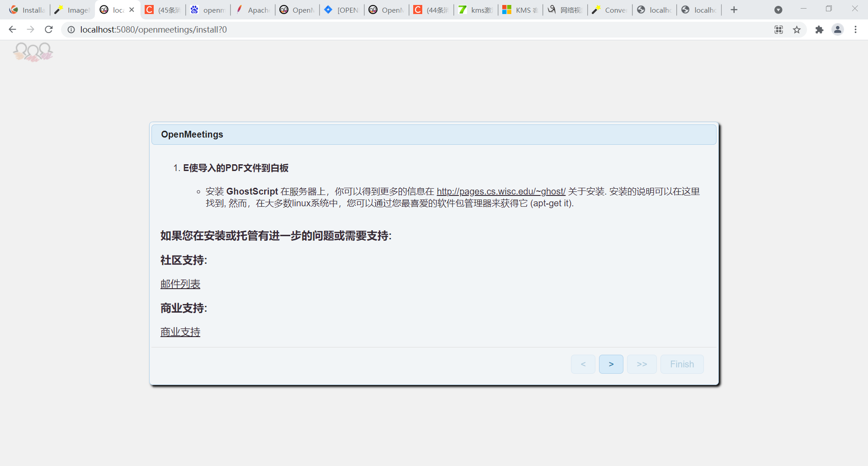Switch to the Installa tab

tap(27, 10)
